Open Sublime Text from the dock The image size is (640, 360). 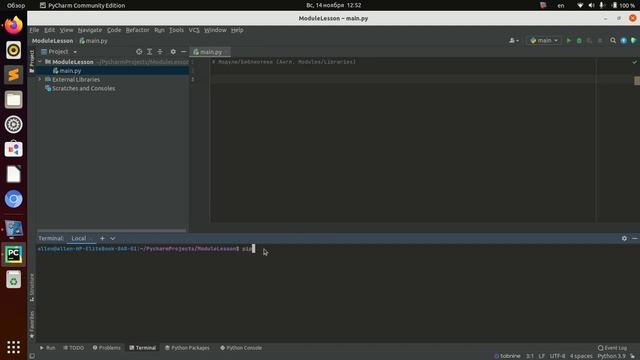pos(13,75)
